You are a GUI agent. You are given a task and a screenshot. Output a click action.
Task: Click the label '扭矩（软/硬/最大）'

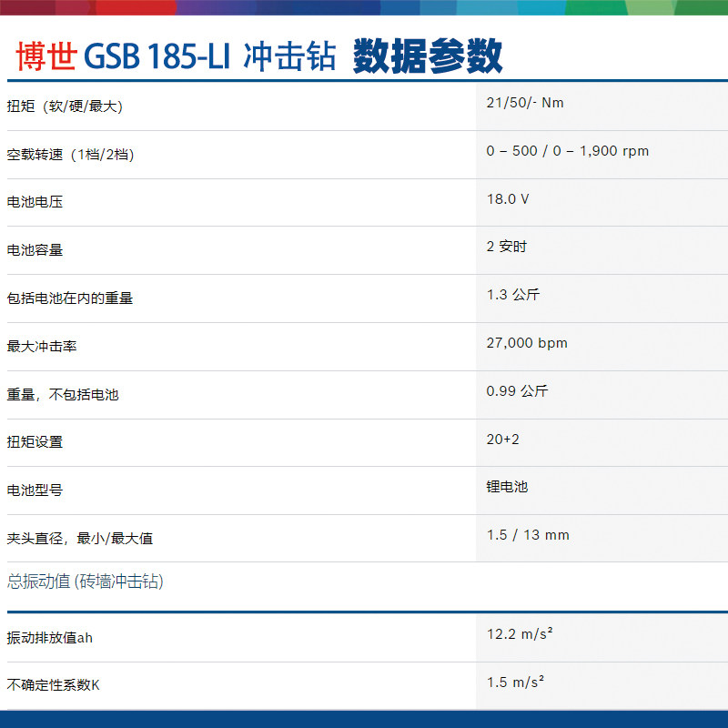[x=65, y=106]
